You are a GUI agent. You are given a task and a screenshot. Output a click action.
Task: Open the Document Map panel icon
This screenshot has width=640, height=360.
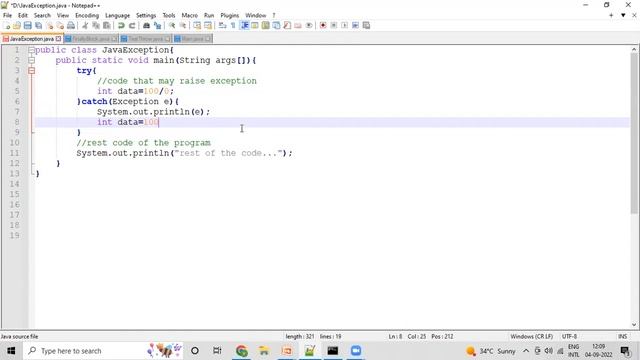[x=265, y=25]
